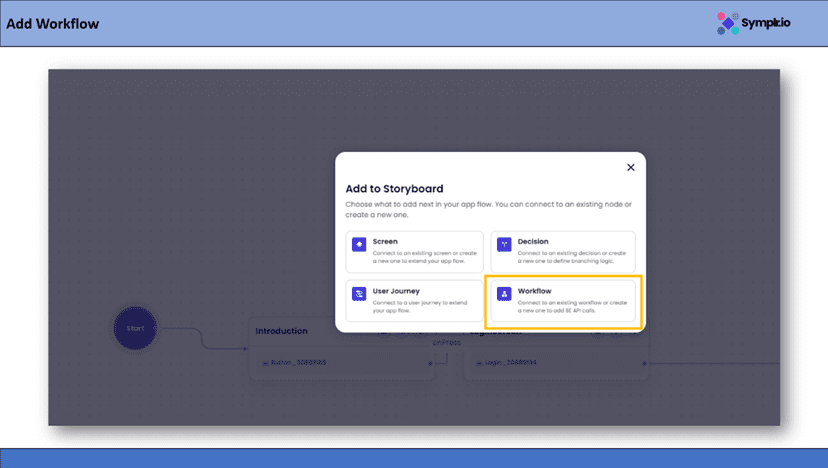Close the Add to Storyboard dialog
Viewport: 828px width, 468px height.
point(630,168)
